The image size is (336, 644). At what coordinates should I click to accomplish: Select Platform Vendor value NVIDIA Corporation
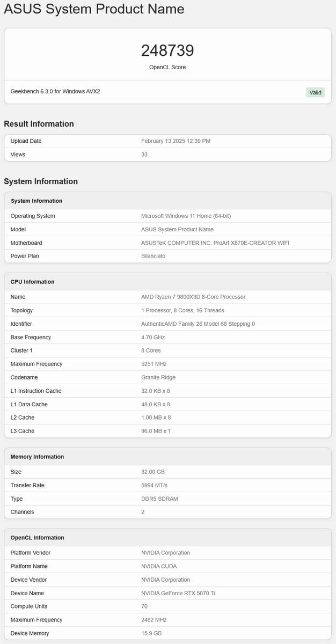point(165,553)
